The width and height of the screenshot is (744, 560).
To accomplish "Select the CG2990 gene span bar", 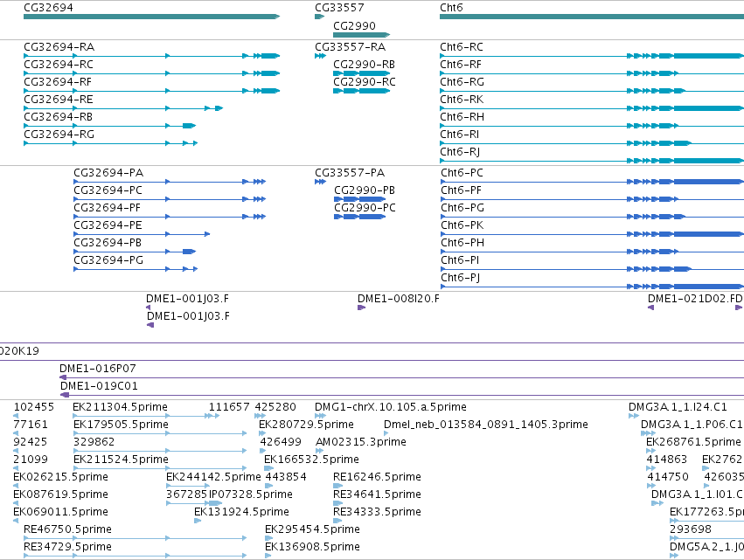I will click(362, 35).
